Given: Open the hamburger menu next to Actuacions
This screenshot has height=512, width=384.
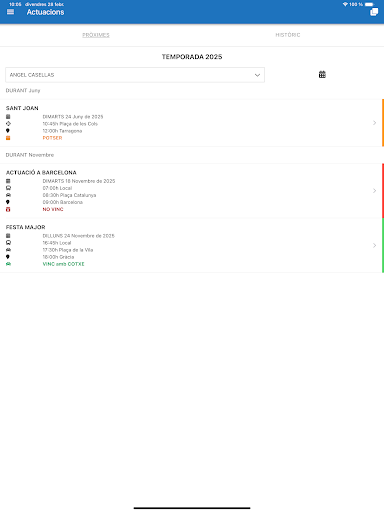Looking at the screenshot, I should [10, 12].
